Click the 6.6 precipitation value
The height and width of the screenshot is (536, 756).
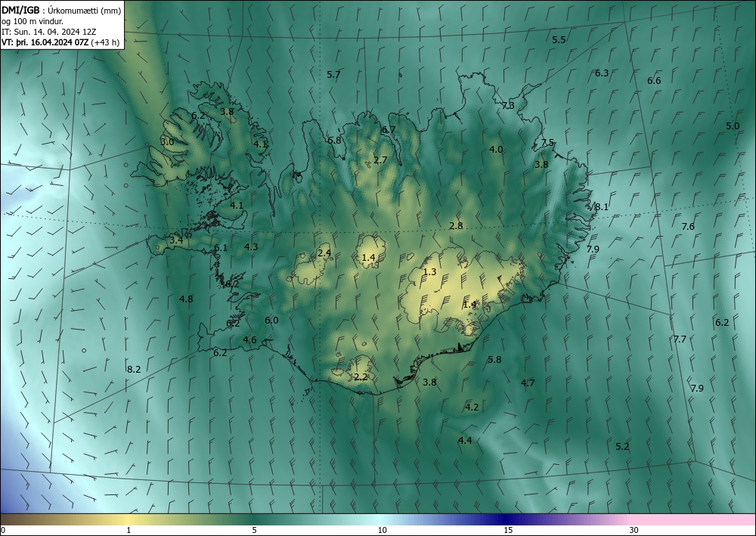pos(654,80)
